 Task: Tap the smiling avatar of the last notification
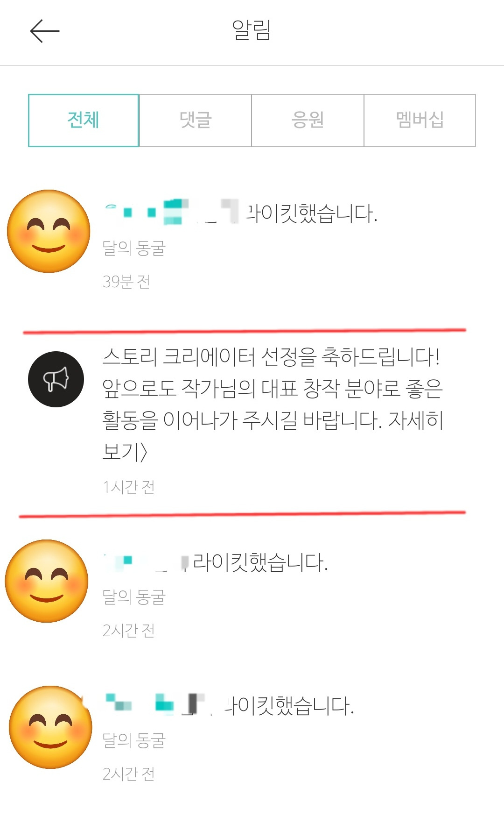click(50, 727)
